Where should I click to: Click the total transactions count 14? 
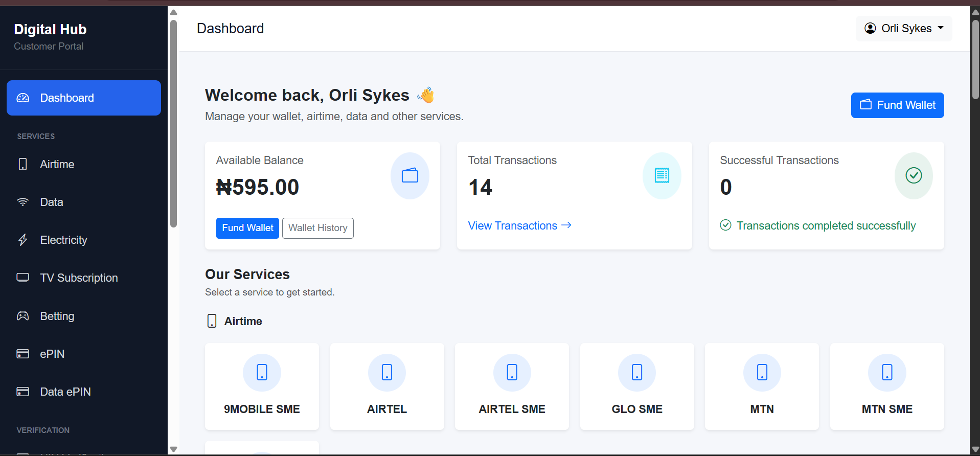(480, 187)
